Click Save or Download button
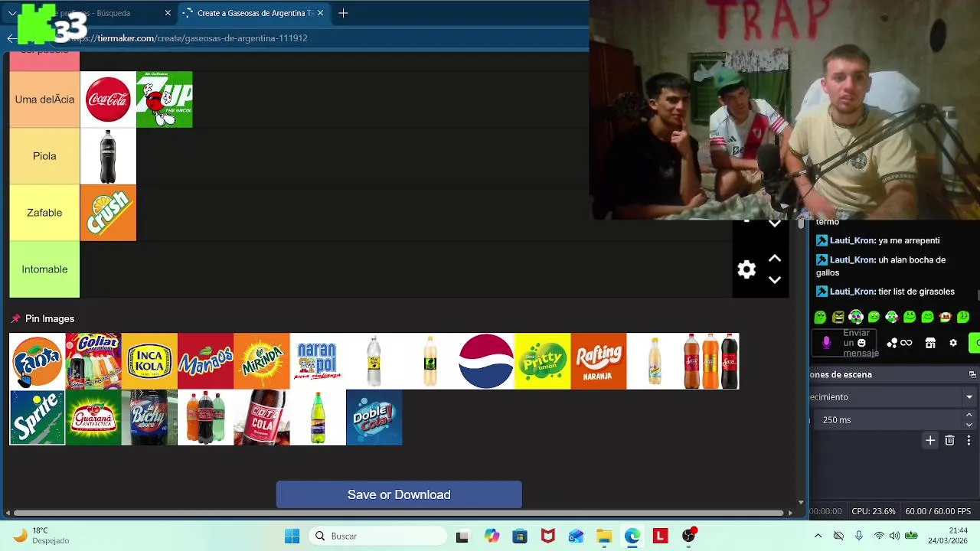 point(399,494)
